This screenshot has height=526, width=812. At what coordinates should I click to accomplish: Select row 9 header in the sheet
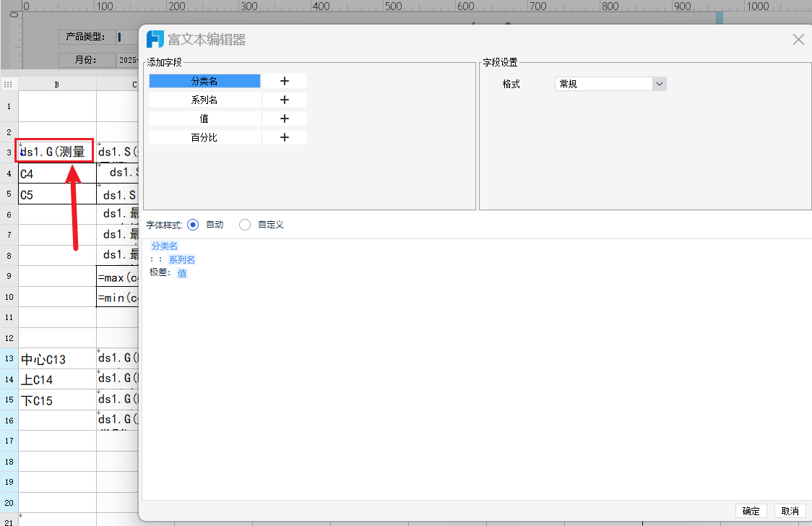[9, 276]
